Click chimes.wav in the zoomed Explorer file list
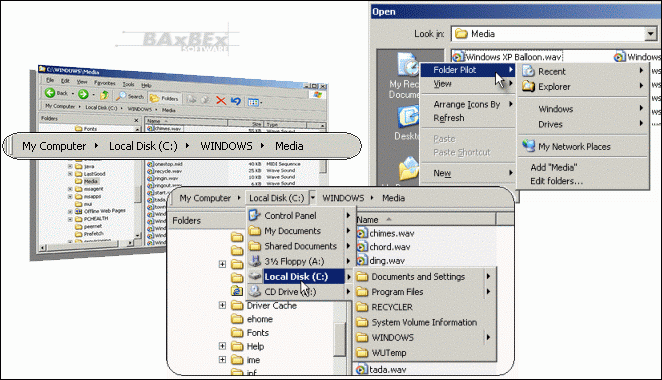 tap(386, 233)
